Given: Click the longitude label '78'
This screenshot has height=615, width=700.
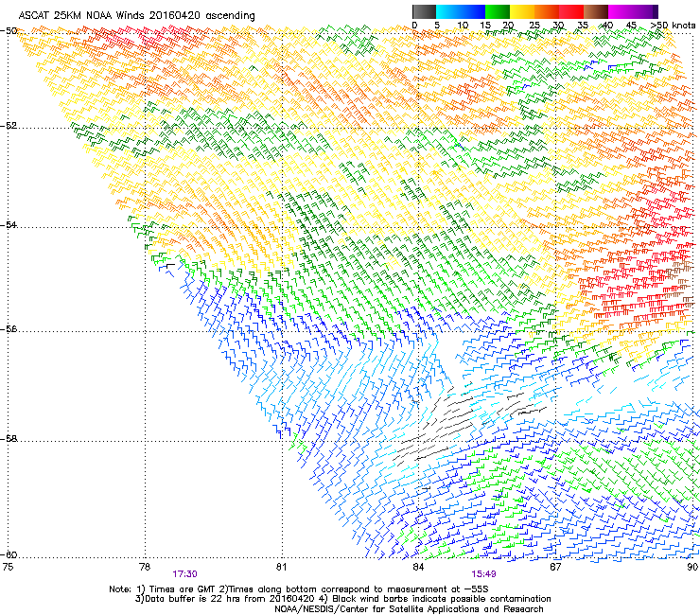Looking at the screenshot, I should pos(145,567).
